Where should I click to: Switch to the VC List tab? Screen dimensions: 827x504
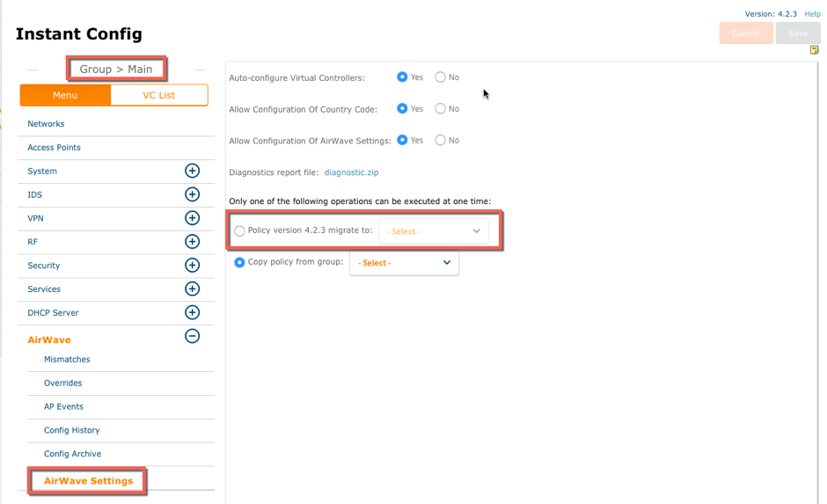click(x=159, y=95)
